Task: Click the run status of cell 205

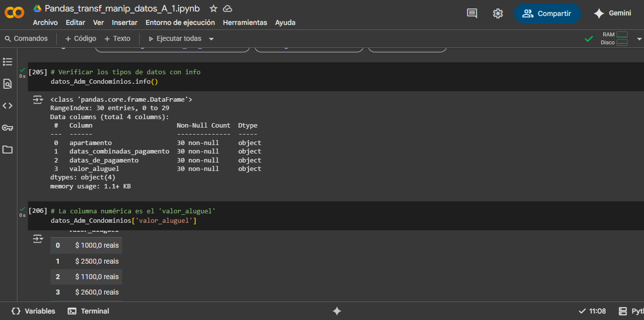Action: (22, 72)
